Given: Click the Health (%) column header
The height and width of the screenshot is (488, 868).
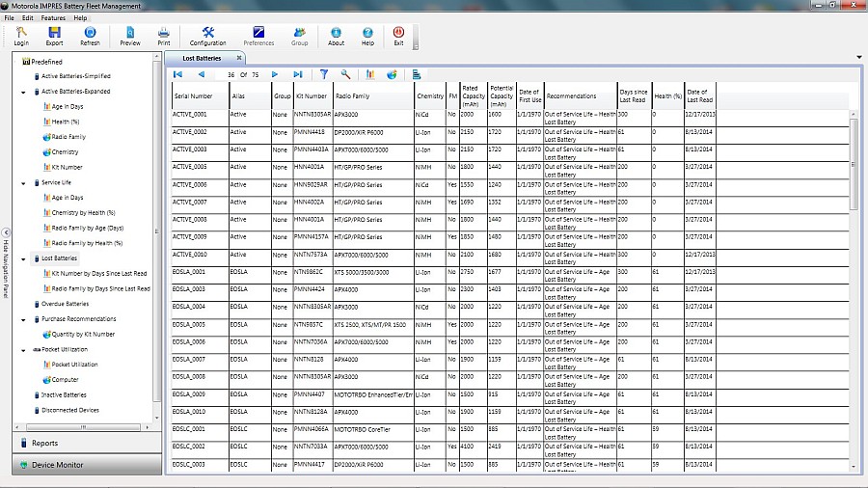Looking at the screenshot, I should 667,95.
